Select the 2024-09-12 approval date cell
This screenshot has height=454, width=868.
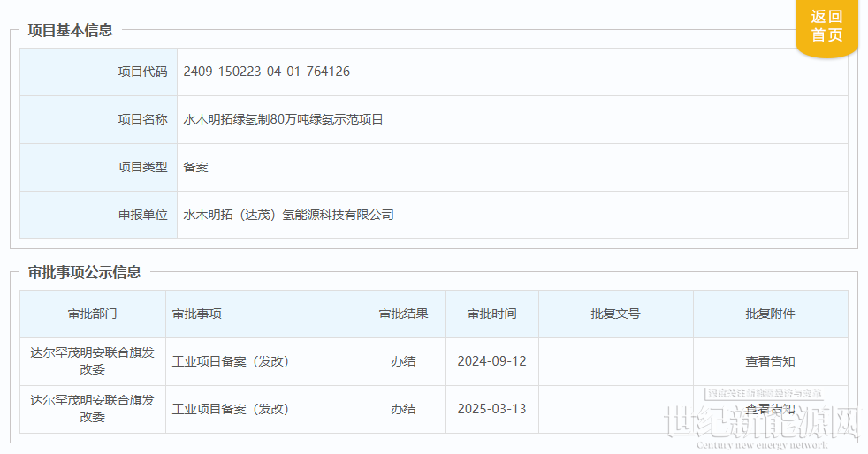[x=491, y=361]
